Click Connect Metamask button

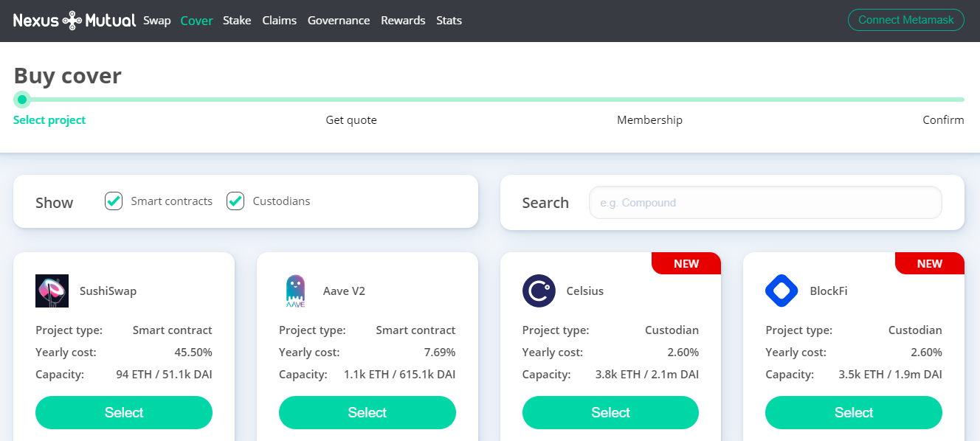tap(906, 20)
